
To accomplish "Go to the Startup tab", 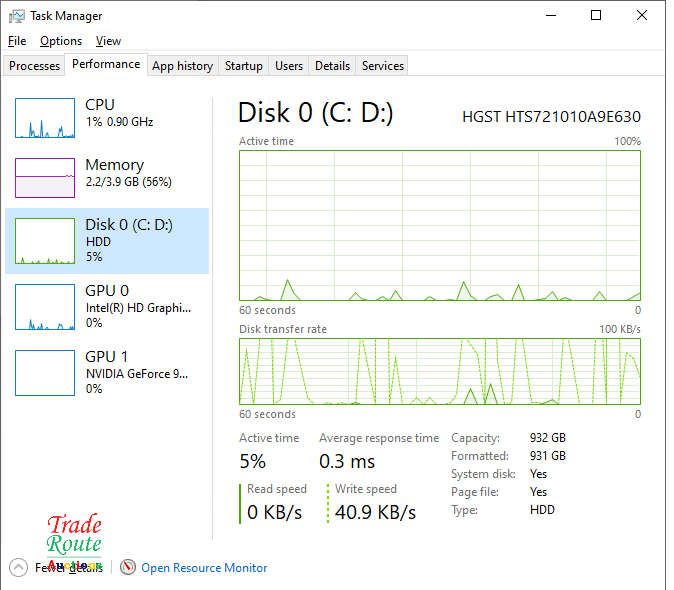I will pos(244,66).
